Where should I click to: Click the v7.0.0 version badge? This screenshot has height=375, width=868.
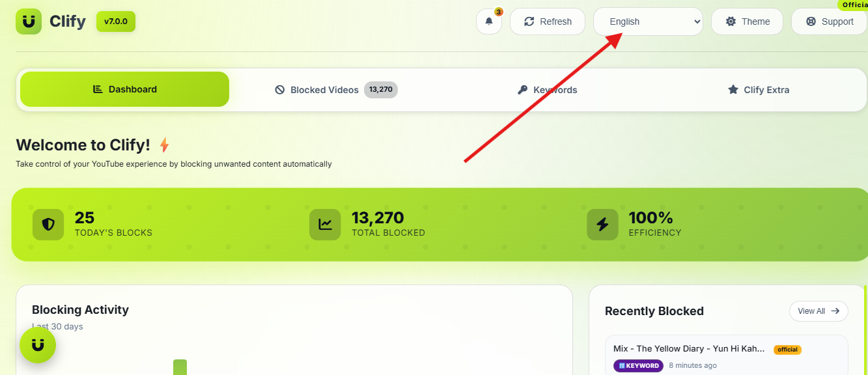tap(116, 21)
